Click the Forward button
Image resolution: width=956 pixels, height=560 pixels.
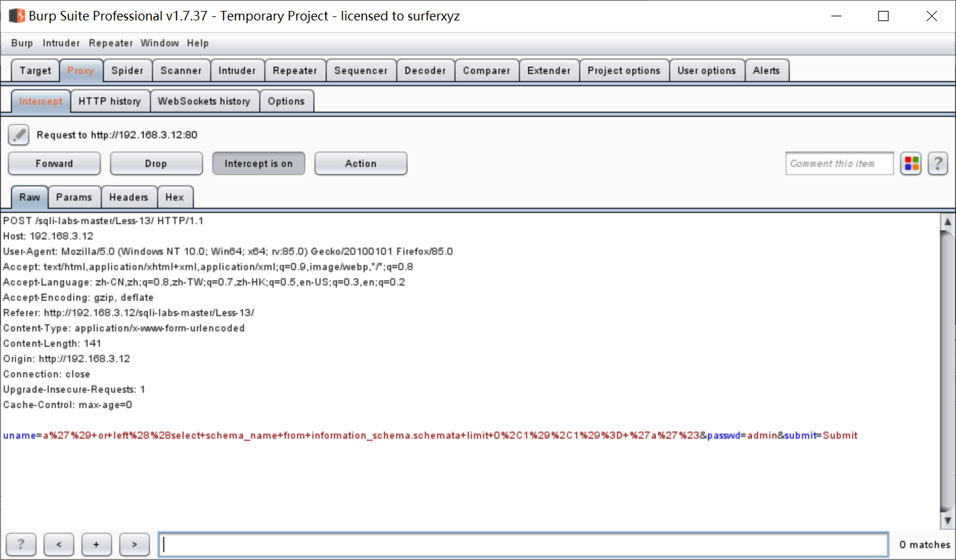[55, 164]
